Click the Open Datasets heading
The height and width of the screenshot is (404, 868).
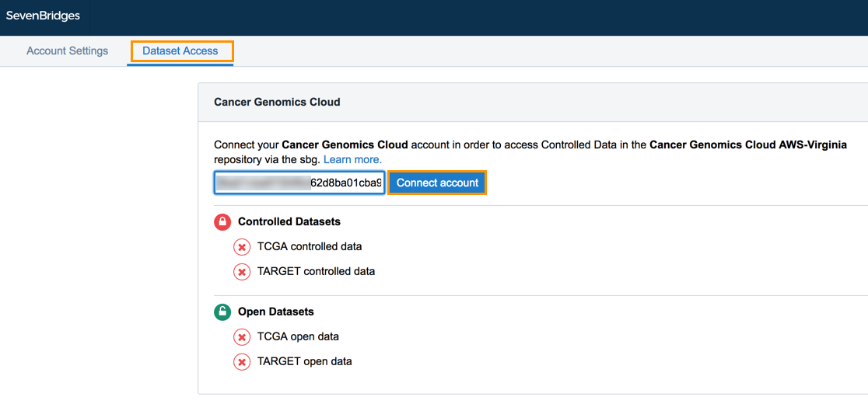coord(276,312)
